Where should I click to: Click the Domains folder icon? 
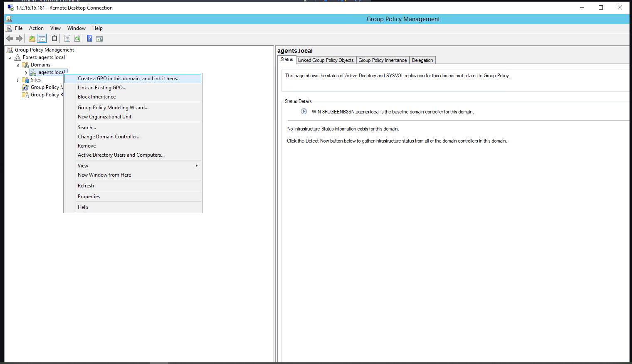25,65
